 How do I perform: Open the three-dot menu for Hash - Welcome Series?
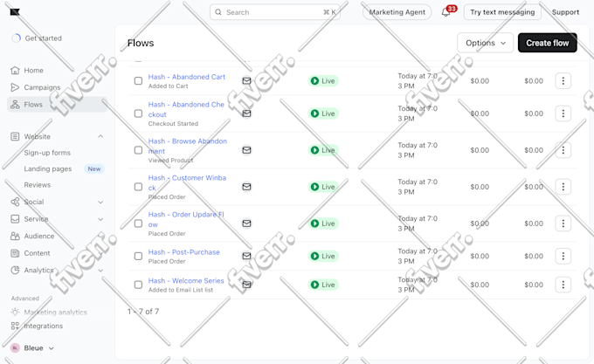point(563,285)
